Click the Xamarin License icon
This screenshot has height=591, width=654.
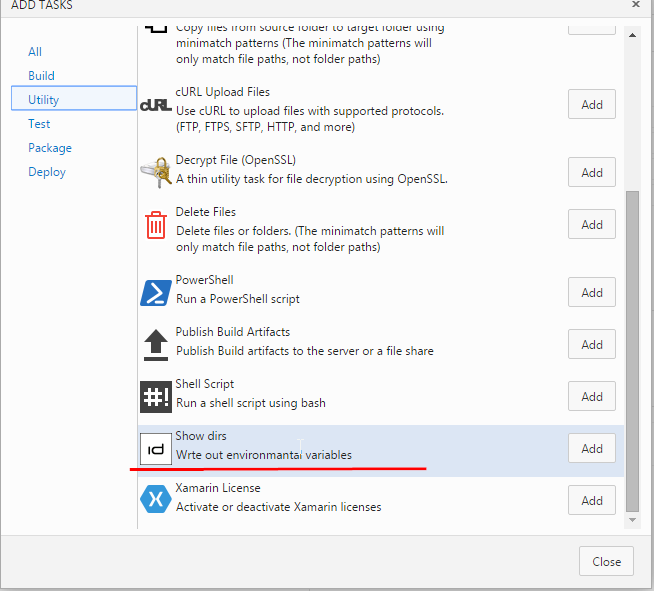(x=156, y=500)
